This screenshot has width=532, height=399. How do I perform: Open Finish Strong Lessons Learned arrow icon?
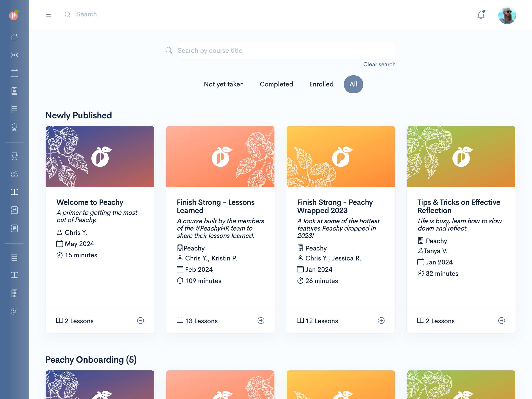click(261, 321)
